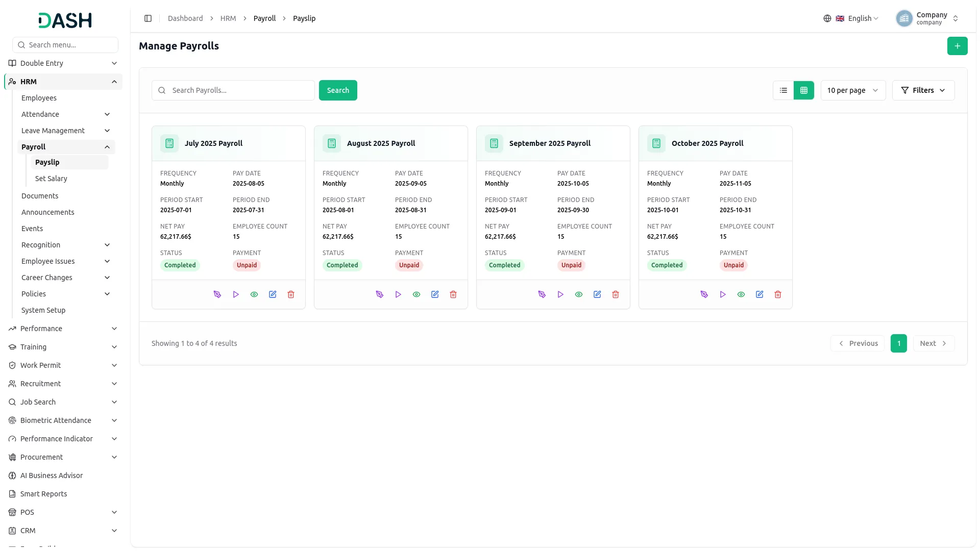980x551 pixels.
Task: Delete the July 2025 Payroll card
Action: pos(291,294)
